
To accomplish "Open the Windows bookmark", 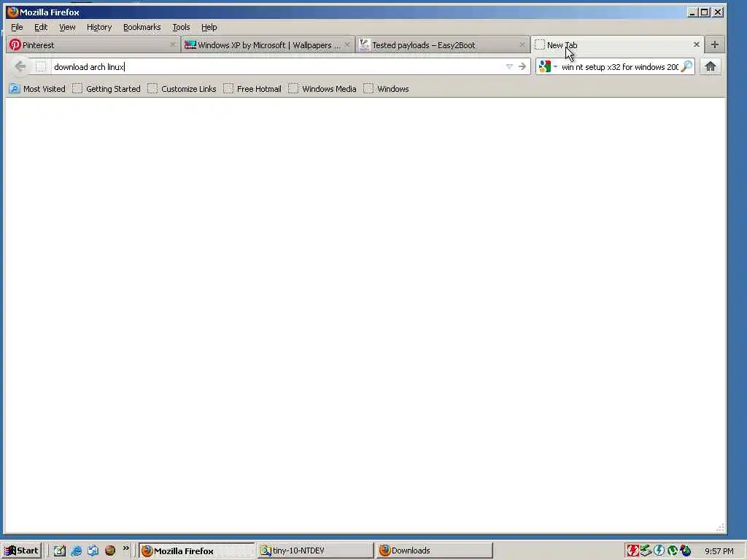I will click(386, 88).
